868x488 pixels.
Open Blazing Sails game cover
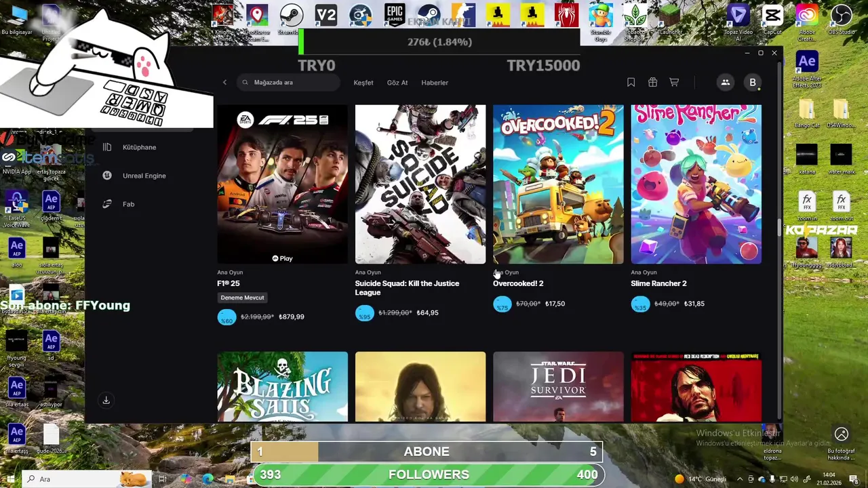tap(282, 386)
